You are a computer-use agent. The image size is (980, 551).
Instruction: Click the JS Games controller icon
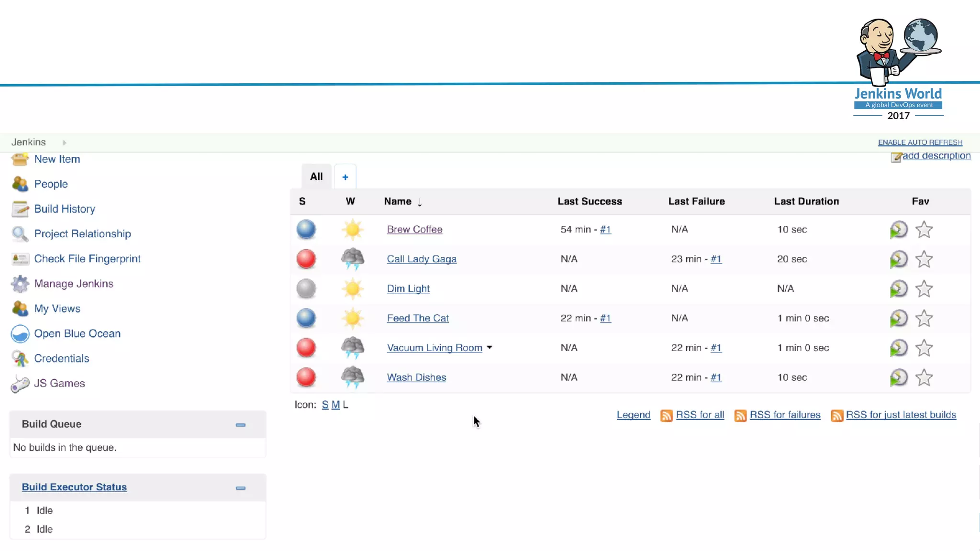tap(20, 384)
